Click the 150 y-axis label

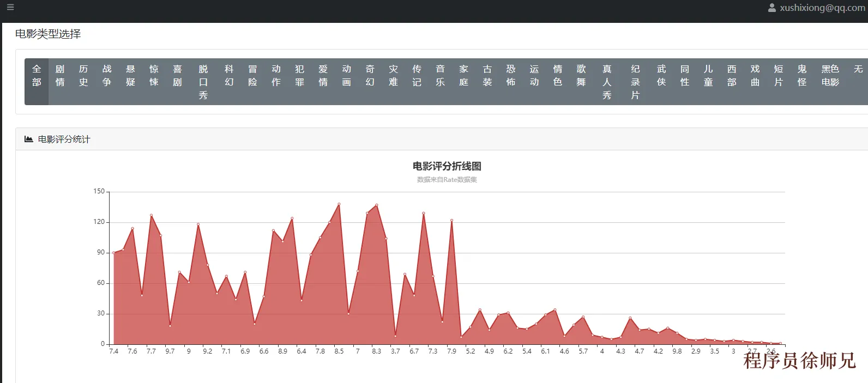(99, 191)
